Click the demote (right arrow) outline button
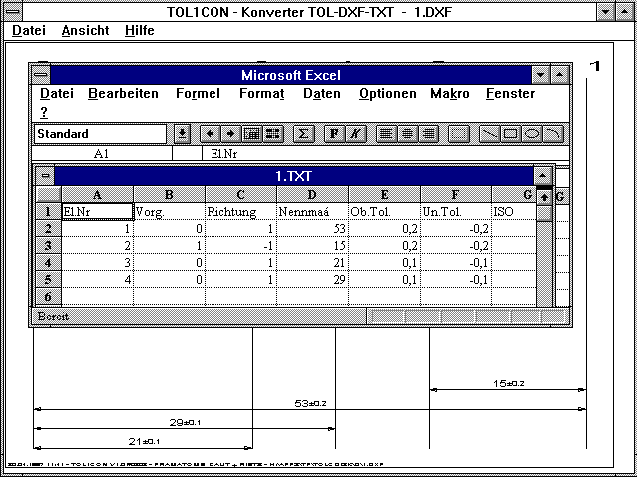The height and width of the screenshot is (478, 637). tap(230, 134)
